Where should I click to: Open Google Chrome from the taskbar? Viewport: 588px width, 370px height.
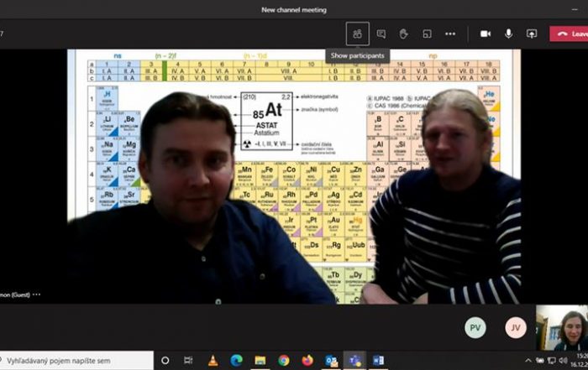[x=284, y=361]
